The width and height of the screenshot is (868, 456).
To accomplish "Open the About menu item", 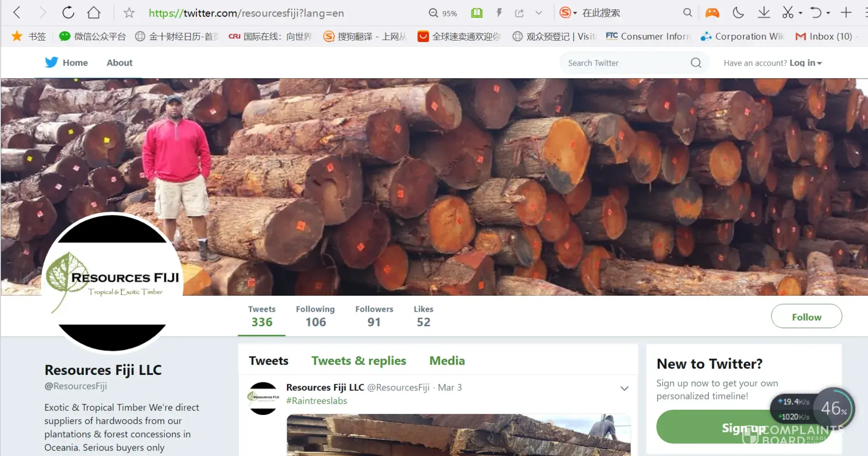I will coord(120,63).
